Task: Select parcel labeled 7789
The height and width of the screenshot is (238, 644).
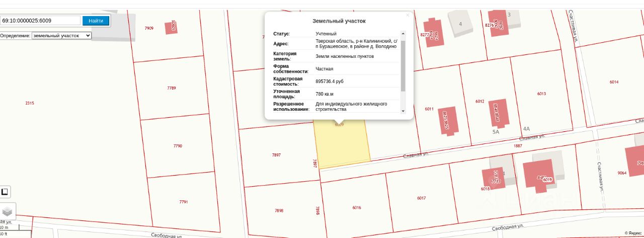Action: click(172, 88)
